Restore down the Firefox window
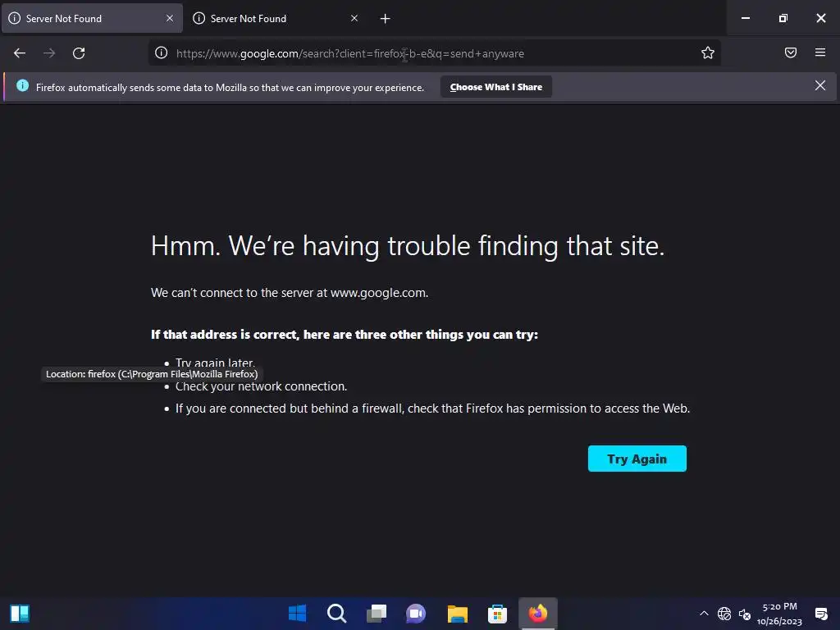This screenshot has width=840, height=630. click(x=783, y=18)
